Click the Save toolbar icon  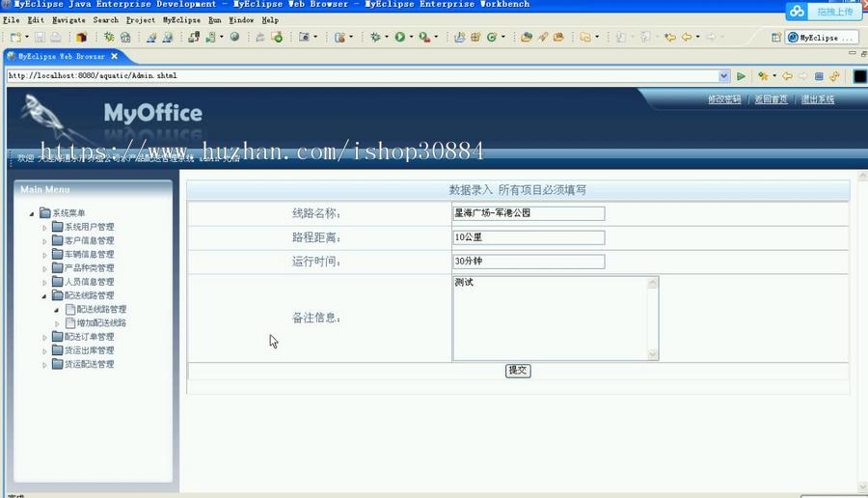point(40,37)
